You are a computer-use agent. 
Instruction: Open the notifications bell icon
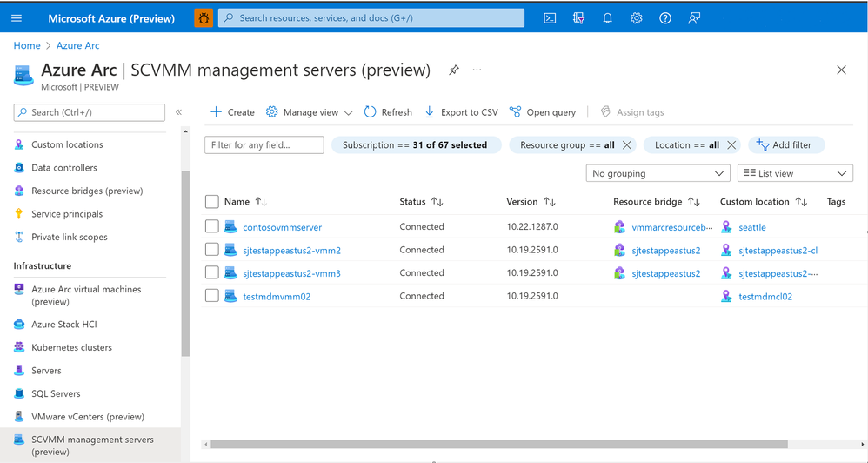607,18
